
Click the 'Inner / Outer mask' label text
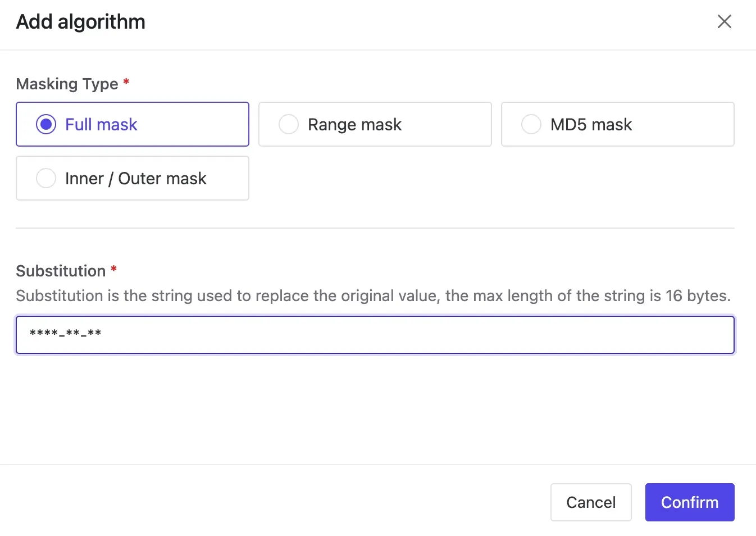[x=136, y=178]
